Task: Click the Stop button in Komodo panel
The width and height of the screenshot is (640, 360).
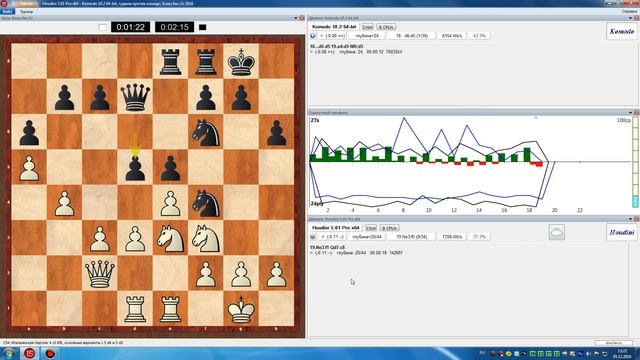Action: click(x=367, y=27)
